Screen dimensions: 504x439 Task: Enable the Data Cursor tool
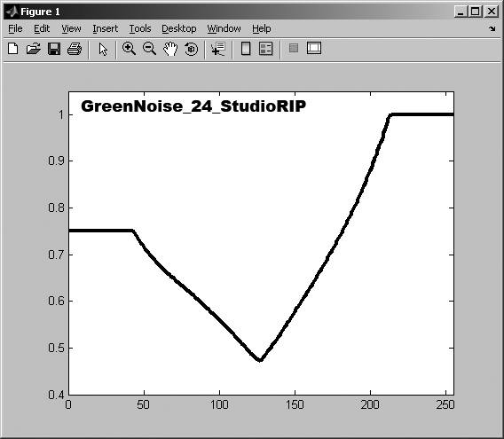tap(218, 49)
